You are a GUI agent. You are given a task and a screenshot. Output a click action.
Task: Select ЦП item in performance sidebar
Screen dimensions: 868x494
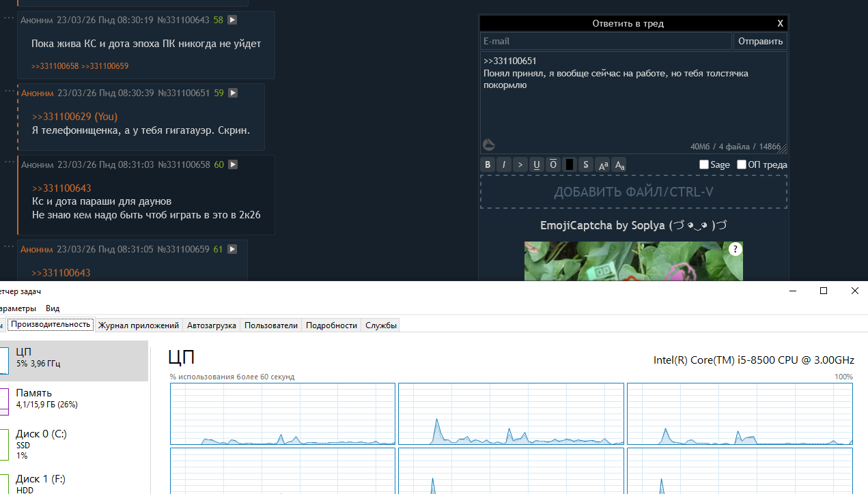pos(74,360)
